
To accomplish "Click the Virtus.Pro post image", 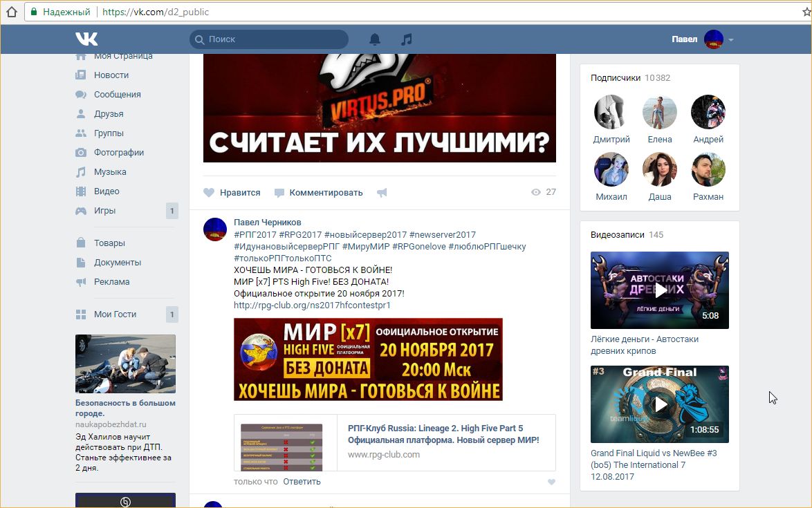I will [380, 108].
